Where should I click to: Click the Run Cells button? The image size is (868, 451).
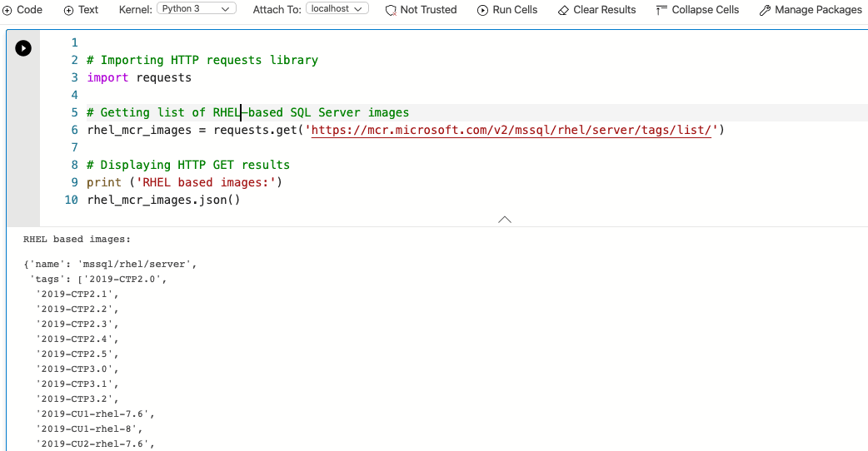point(507,10)
